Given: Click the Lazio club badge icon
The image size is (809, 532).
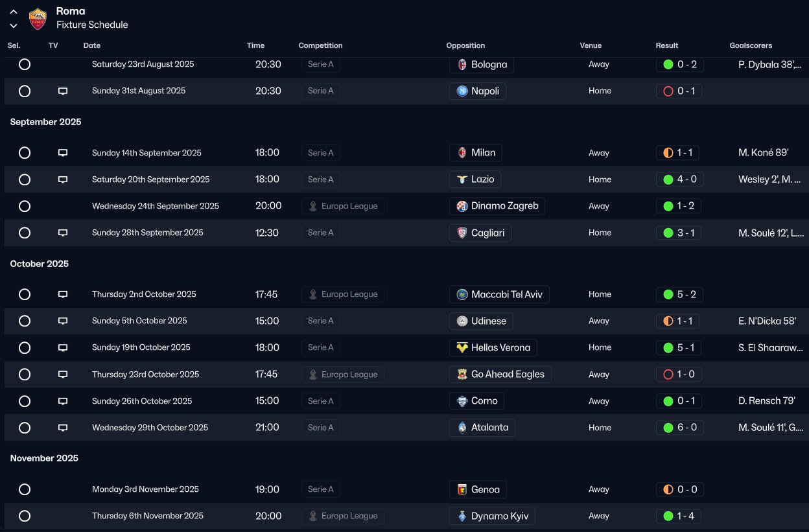Looking at the screenshot, I should click(x=462, y=179).
